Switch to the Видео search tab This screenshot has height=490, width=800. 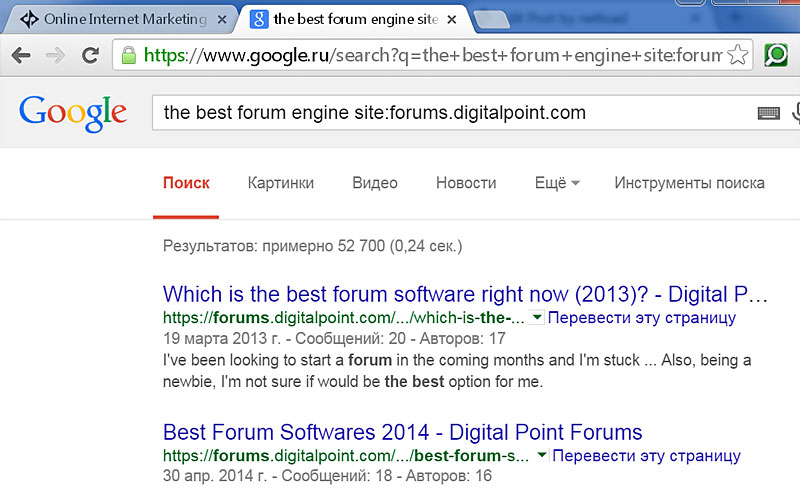click(x=375, y=183)
